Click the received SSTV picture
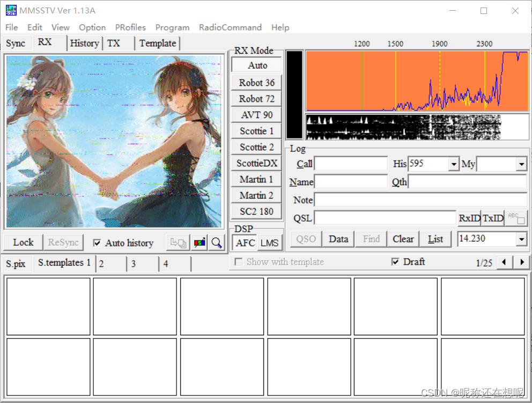Image resolution: width=532 pixels, height=403 pixels. point(114,142)
